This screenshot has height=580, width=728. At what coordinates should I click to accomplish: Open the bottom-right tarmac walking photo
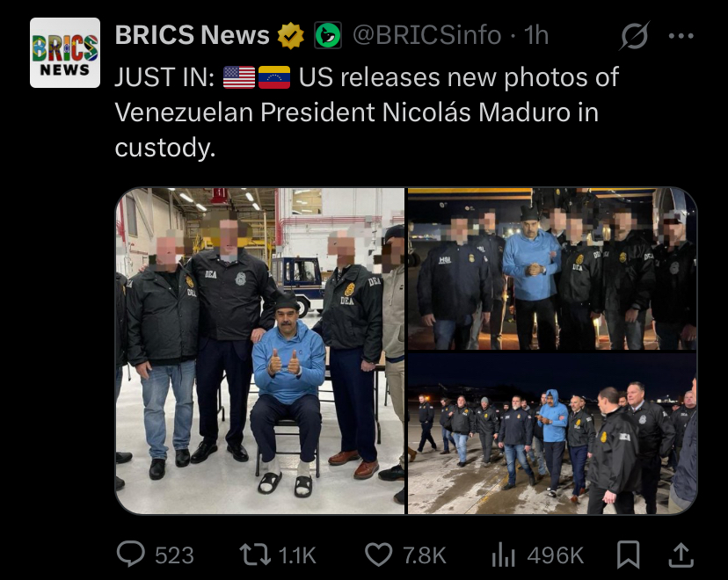[x=552, y=433]
